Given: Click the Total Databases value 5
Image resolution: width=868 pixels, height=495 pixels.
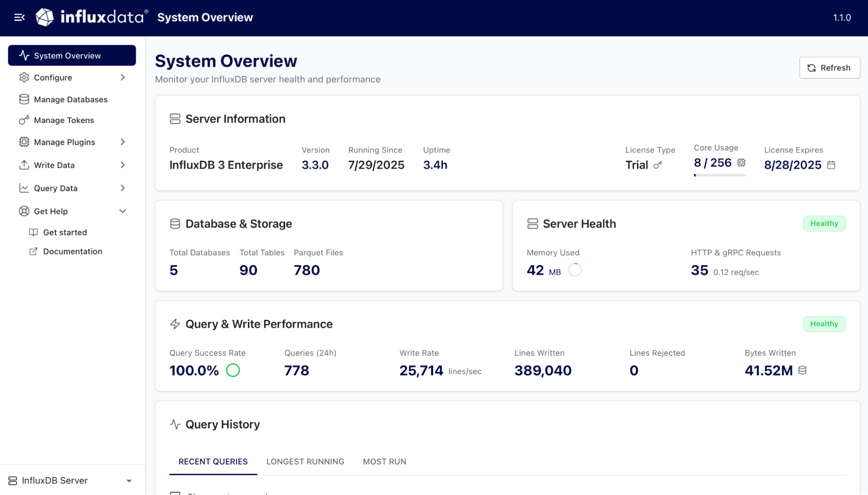Looking at the screenshot, I should point(174,270).
